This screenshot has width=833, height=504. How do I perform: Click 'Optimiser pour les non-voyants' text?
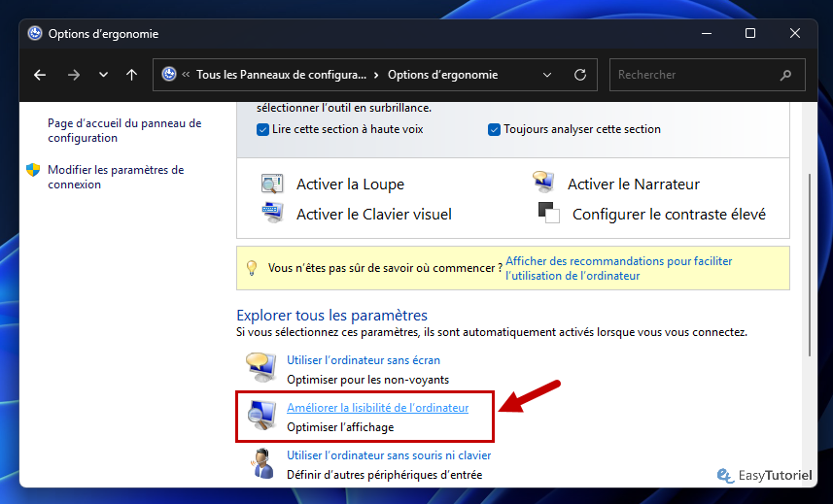coord(367,380)
